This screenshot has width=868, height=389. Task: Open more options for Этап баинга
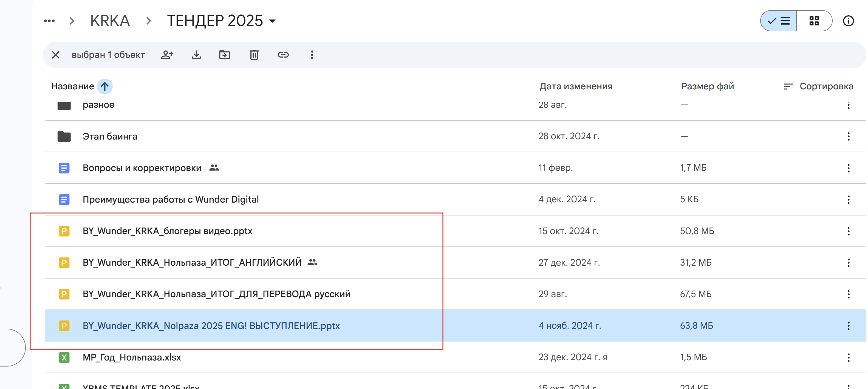[x=848, y=137]
